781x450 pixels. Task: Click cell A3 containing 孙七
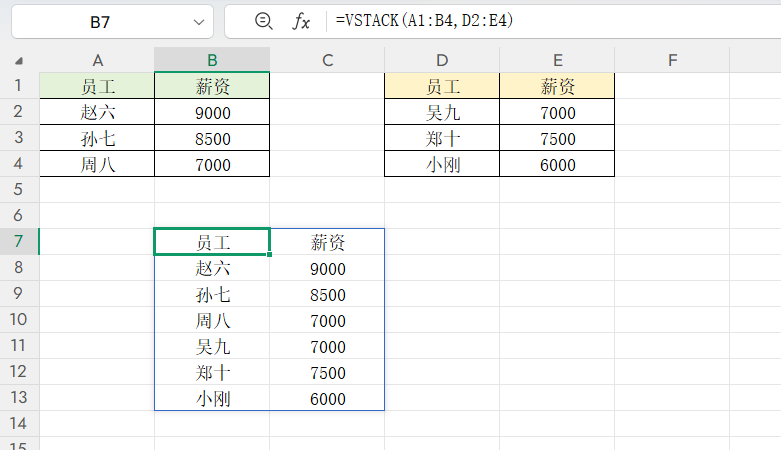(97, 138)
